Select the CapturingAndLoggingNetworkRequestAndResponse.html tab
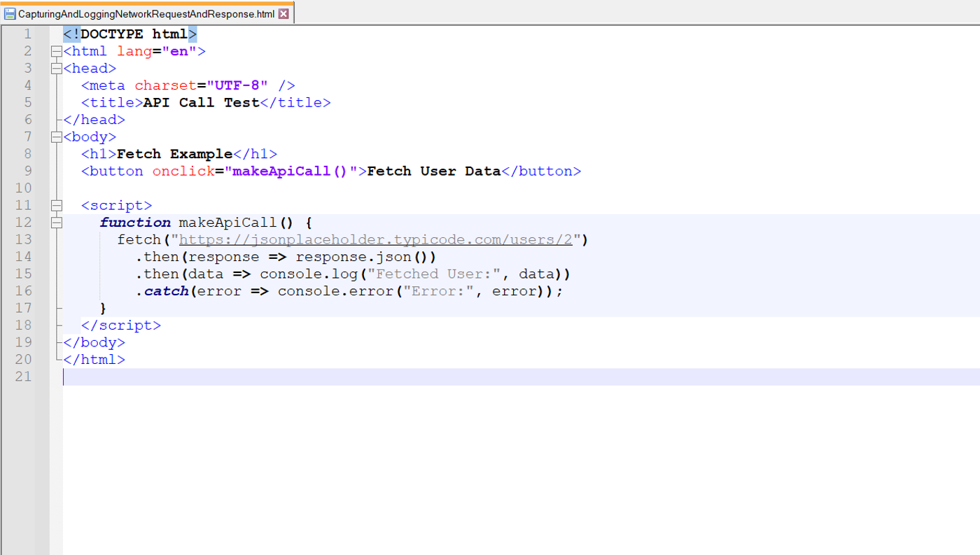980x555 pixels. 146,13
